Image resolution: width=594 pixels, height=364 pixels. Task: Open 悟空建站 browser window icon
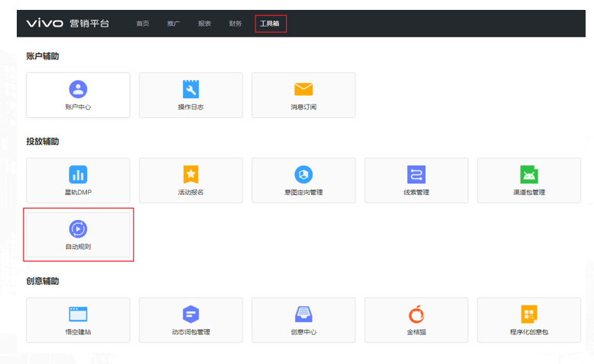click(78, 314)
